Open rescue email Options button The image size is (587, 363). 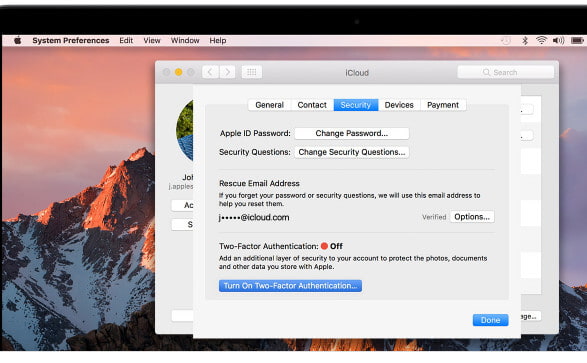click(x=472, y=217)
